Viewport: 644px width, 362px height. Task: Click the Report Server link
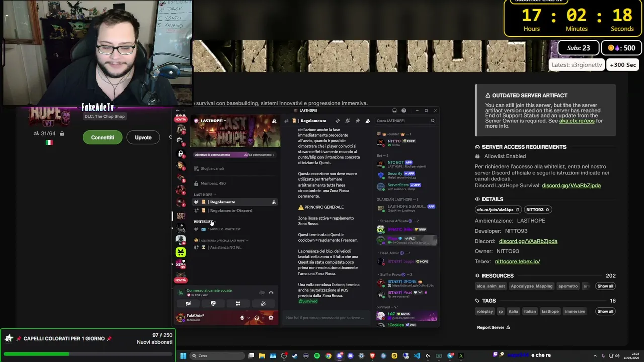point(494,327)
